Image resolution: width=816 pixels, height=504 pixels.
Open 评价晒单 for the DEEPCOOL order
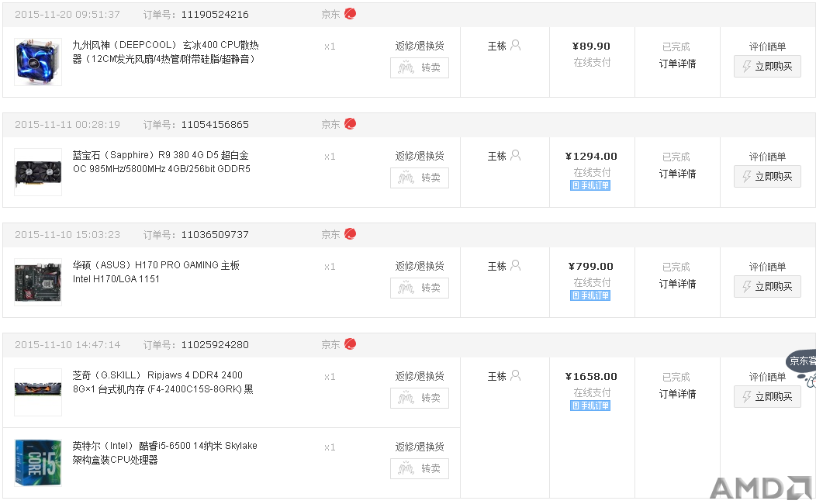(767, 47)
